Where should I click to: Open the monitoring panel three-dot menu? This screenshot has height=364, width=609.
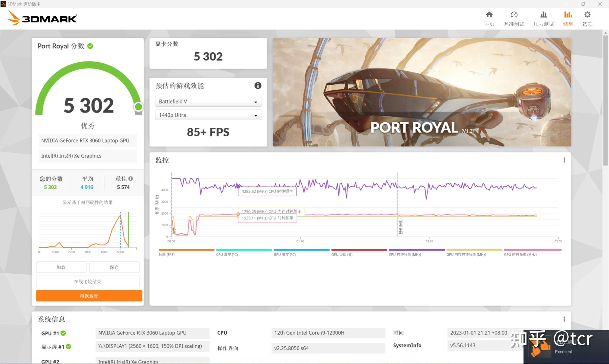click(x=564, y=160)
